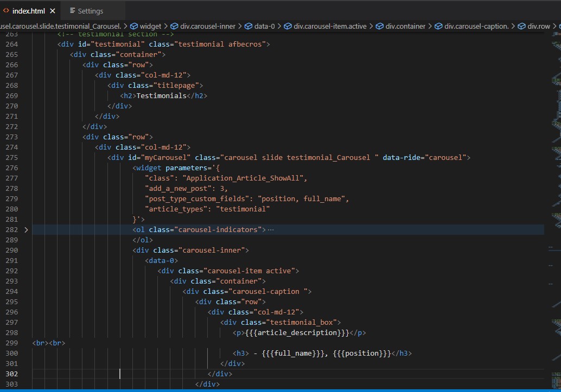Click the div.container breadcrumb cube icon
The image size is (561, 392).
380,26
